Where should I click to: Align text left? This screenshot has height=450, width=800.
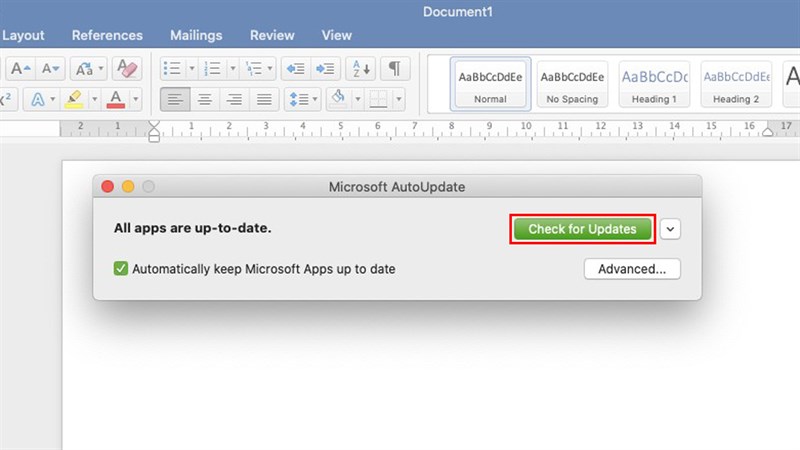pos(175,99)
